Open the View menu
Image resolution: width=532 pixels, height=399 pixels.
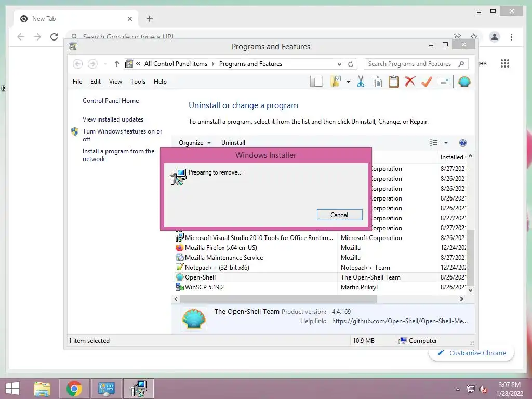[x=115, y=82]
